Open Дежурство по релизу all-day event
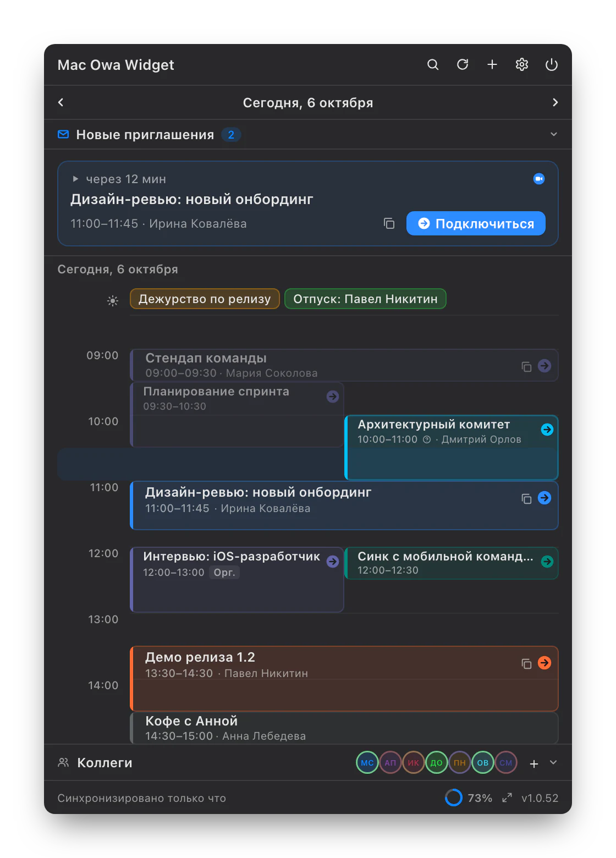 click(x=205, y=299)
